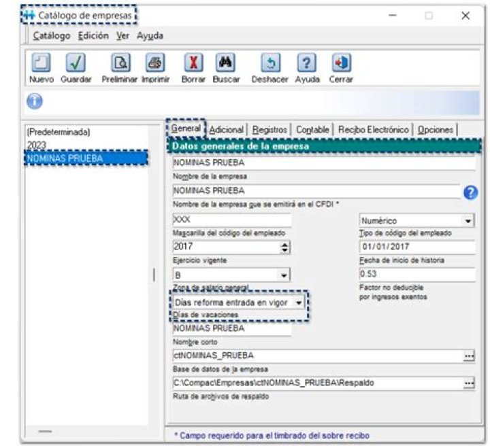
Task: Browse for Base de datos de la empresa
Action: (x=468, y=356)
